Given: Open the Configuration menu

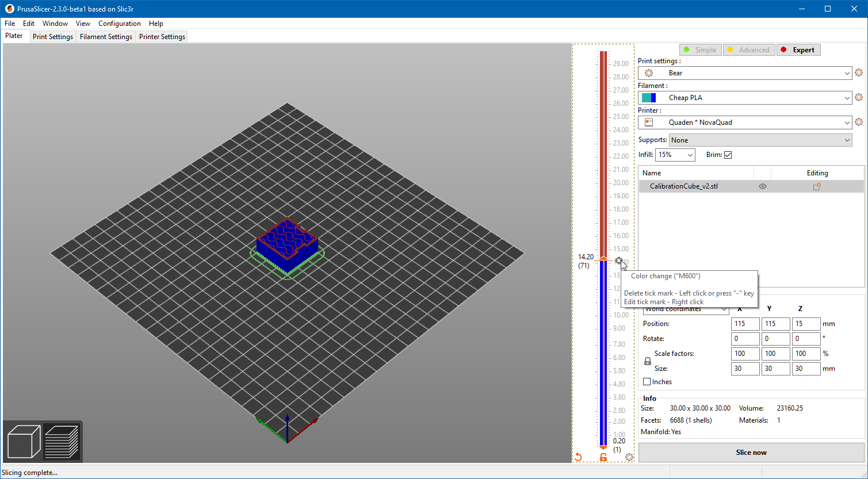Looking at the screenshot, I should pyautogui.click(x=120, y=24).
